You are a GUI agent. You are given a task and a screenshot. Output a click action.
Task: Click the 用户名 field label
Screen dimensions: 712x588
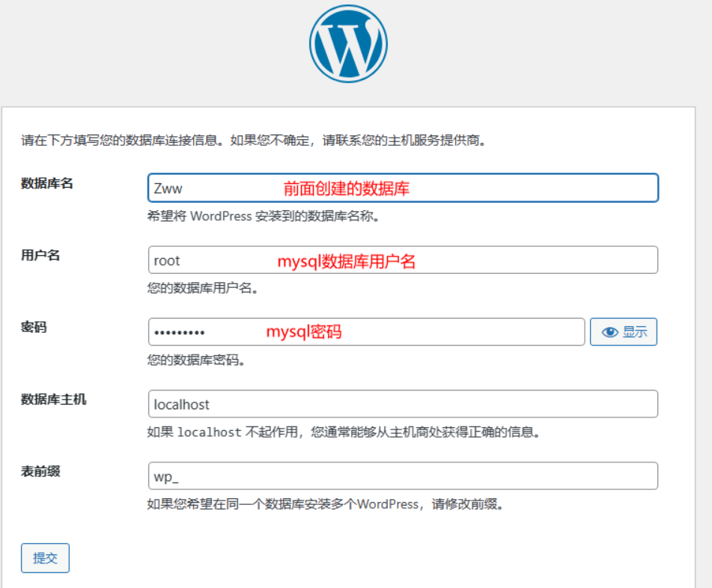click(40, 255)
